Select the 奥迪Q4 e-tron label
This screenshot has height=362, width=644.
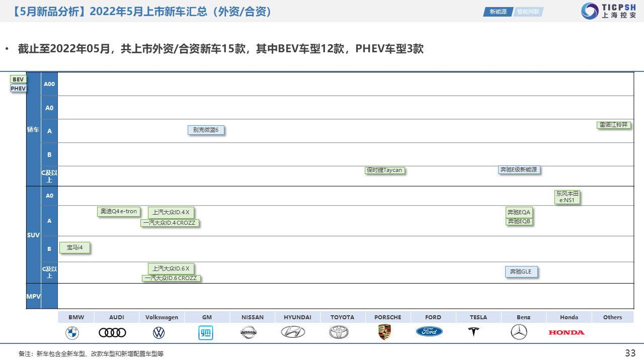point(119,212)
